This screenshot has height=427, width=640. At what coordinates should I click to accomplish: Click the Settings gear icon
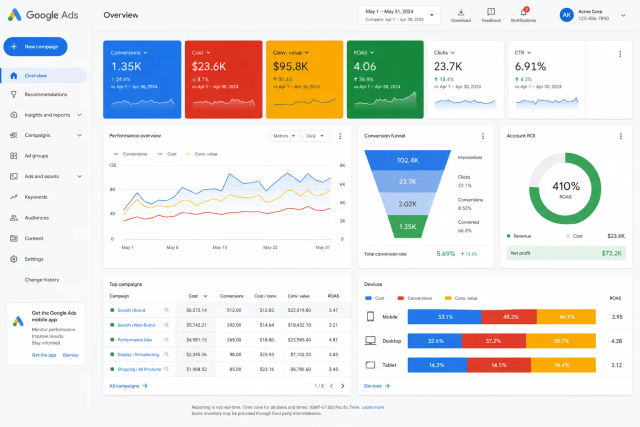13,259
